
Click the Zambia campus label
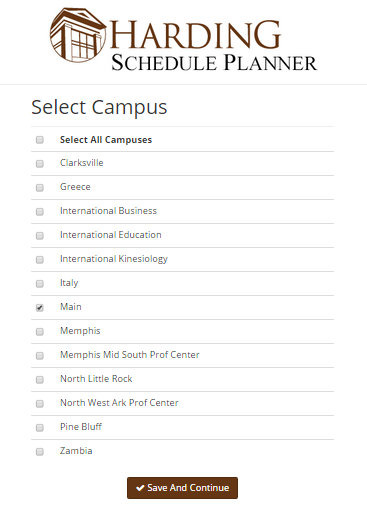[76, 451]
